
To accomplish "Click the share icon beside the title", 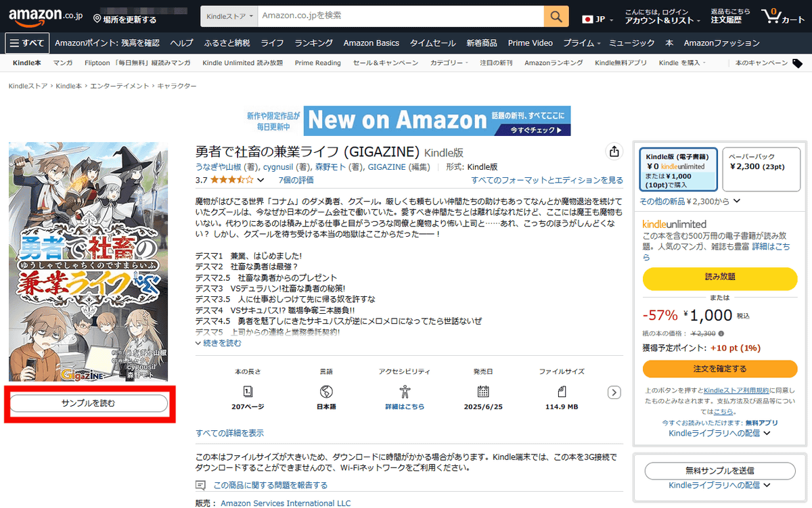I will (x=614, y=151).
